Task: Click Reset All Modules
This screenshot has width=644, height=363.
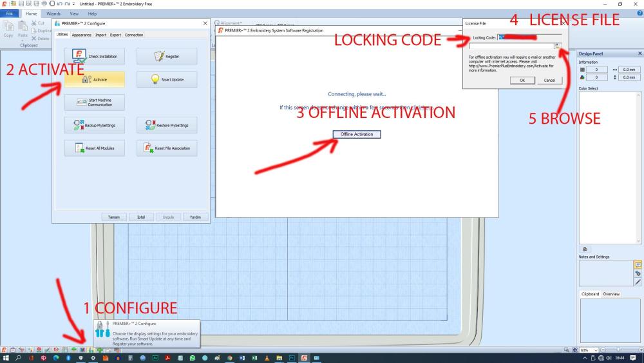Action: pyautogui.click(x=95, y=148)
